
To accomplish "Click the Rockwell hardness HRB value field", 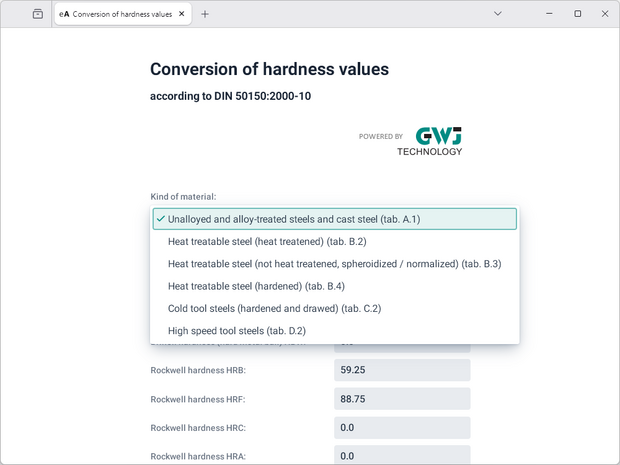I will click(x=401, y=370).
